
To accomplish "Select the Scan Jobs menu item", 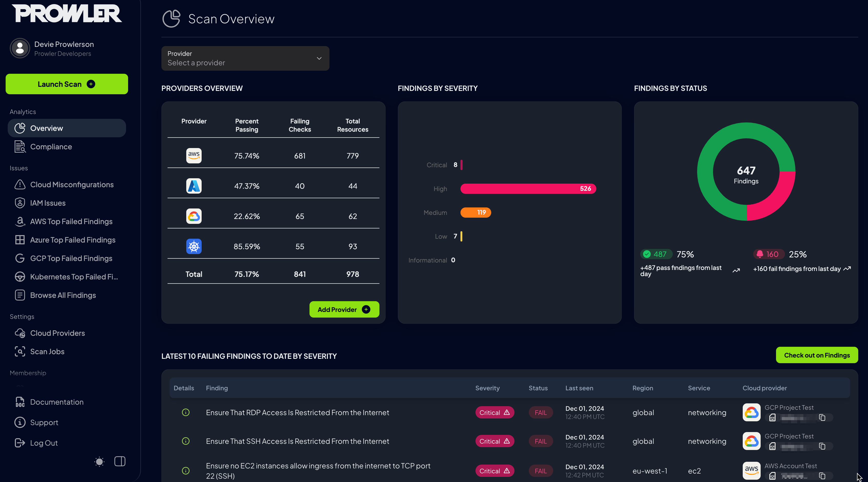I will pyautogui.click(x=47, y=351).
